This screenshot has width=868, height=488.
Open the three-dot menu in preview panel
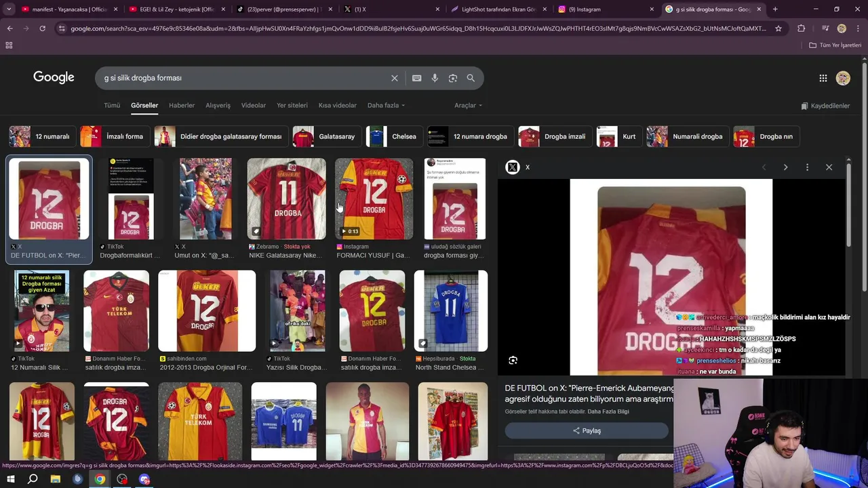(x=807, y=167)
